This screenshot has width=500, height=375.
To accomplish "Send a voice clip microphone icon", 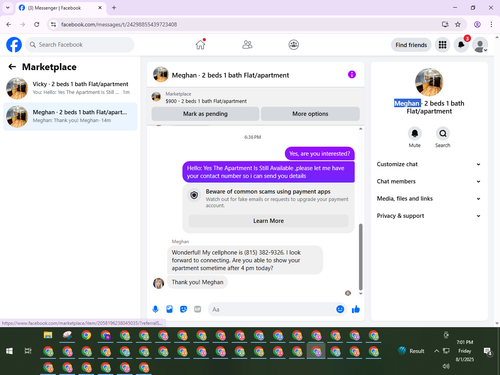I will pyautogui.click(x=155, y=309).
